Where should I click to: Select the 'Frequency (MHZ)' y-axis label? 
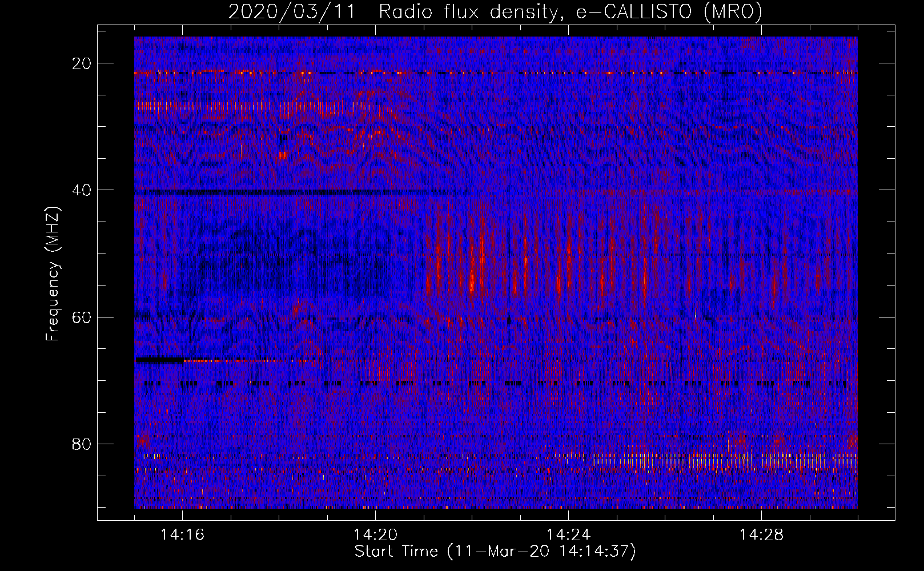[53, 274]
